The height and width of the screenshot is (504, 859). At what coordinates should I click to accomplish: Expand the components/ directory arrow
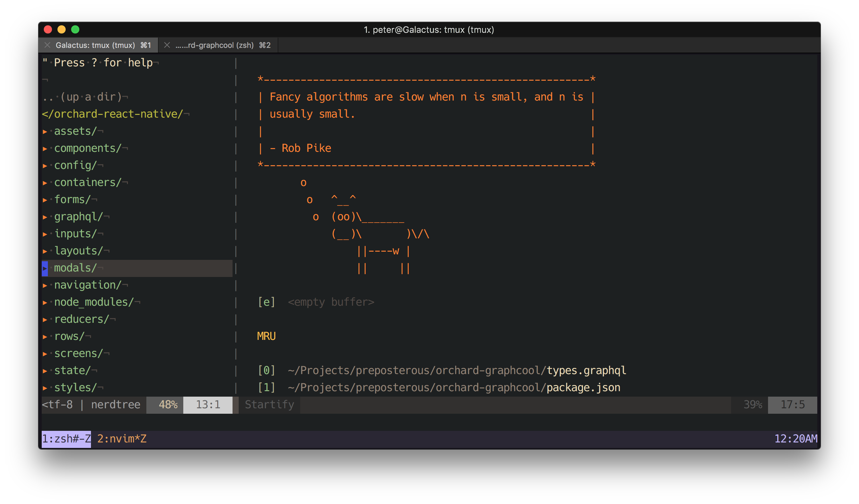pos(45,149)
